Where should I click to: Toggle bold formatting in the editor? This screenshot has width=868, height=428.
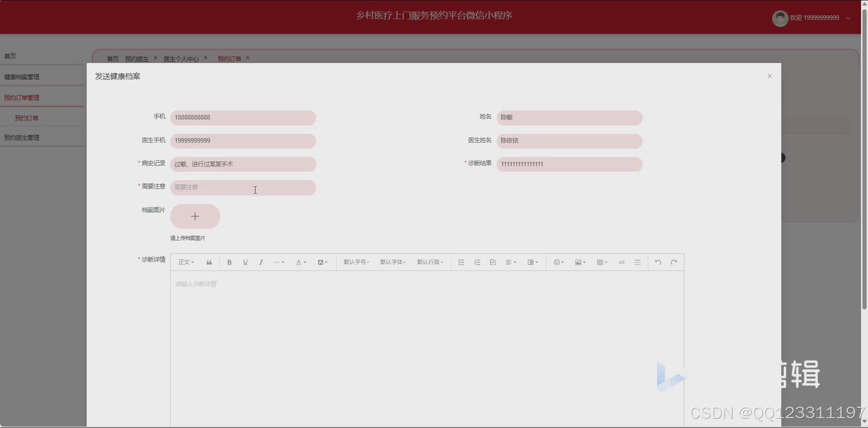click(x=229, y=262)
